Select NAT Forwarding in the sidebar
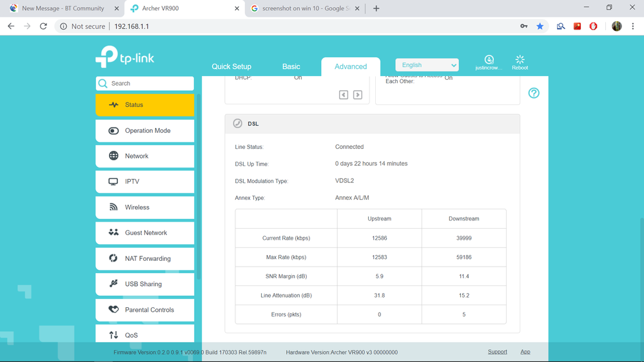644x362 pixels. tap(145, 259)
